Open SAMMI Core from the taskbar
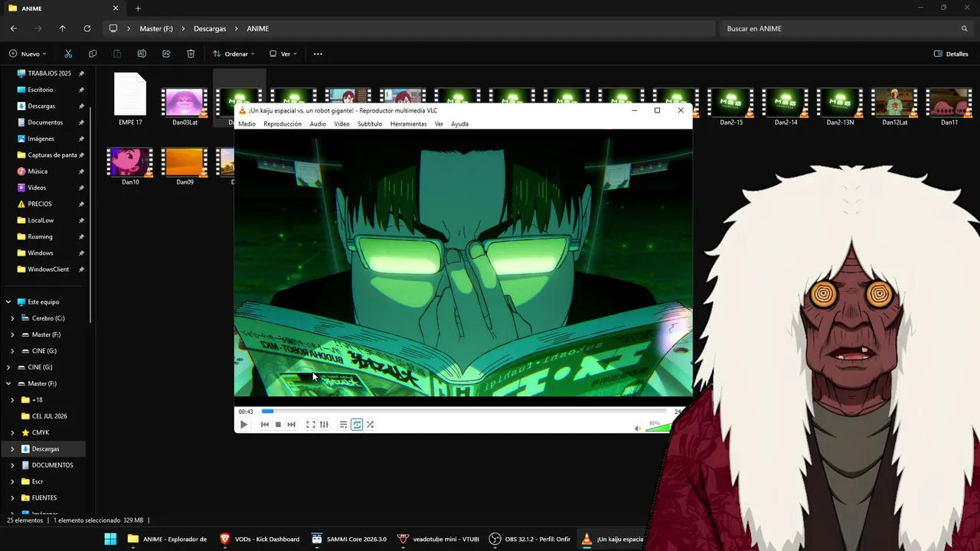Screen dimensions: 980x551 click(x=349, y=539)
